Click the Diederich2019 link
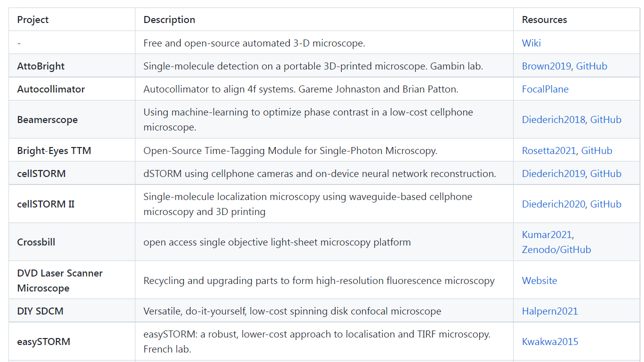Screen dimensions: 644x362 (553, 173)
